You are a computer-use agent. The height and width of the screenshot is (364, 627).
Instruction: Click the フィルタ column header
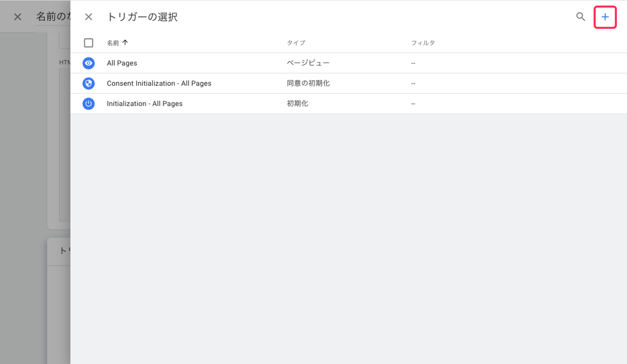[423, 43]
